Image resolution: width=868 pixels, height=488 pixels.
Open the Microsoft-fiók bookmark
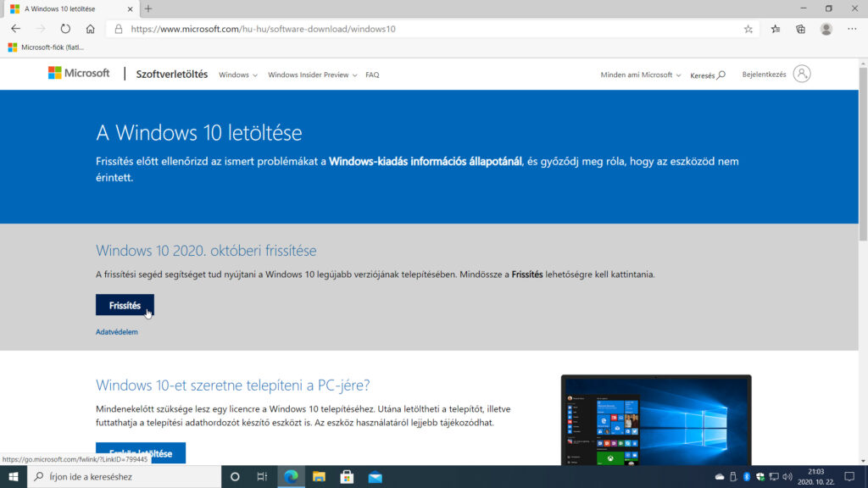point(46,47)
